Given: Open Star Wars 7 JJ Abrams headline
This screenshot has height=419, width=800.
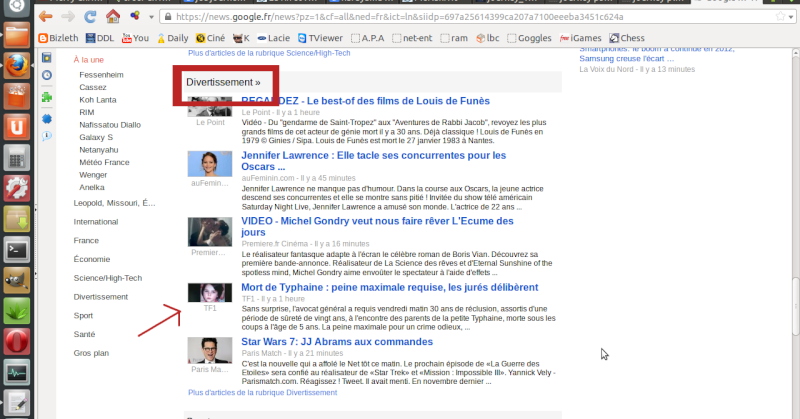Looking at the screenshot, I should pyautogui.click(x=337, y=342).
